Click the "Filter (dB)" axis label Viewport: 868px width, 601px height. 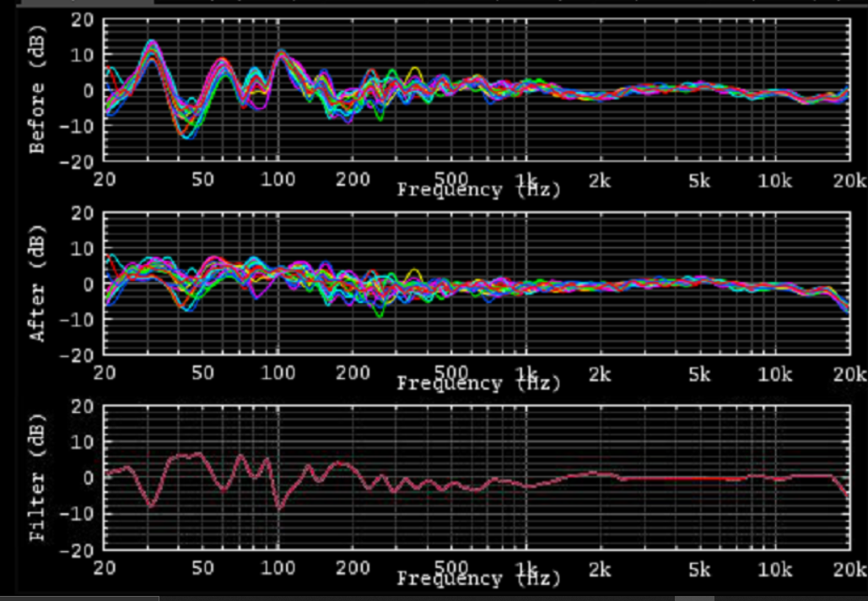pyautogui.click(x=37, y=477)
